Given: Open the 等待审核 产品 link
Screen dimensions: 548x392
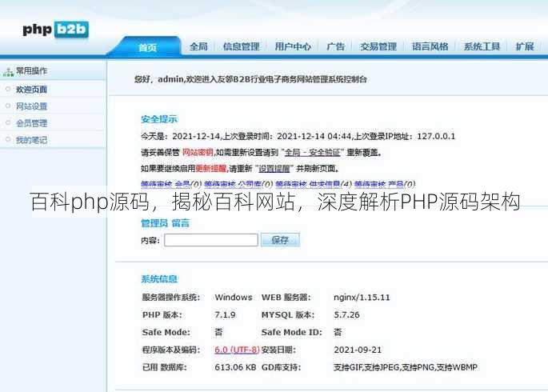Looking at the screenshot, I should [379, 184].
